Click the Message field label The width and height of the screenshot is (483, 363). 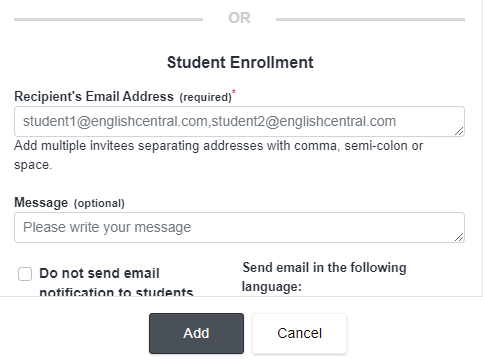(41, 203)
